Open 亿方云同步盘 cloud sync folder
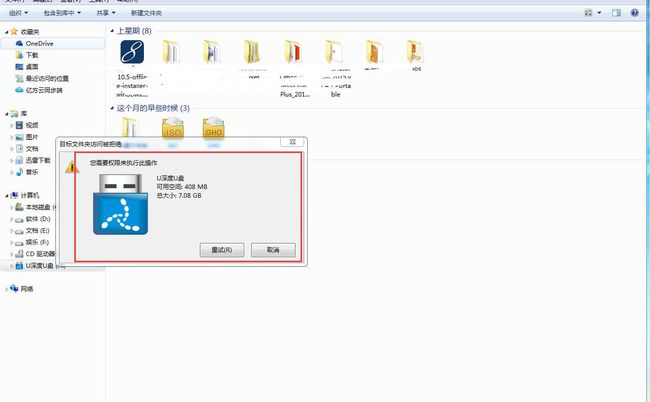This screenshot has height=402, width=650. (44, 90)
